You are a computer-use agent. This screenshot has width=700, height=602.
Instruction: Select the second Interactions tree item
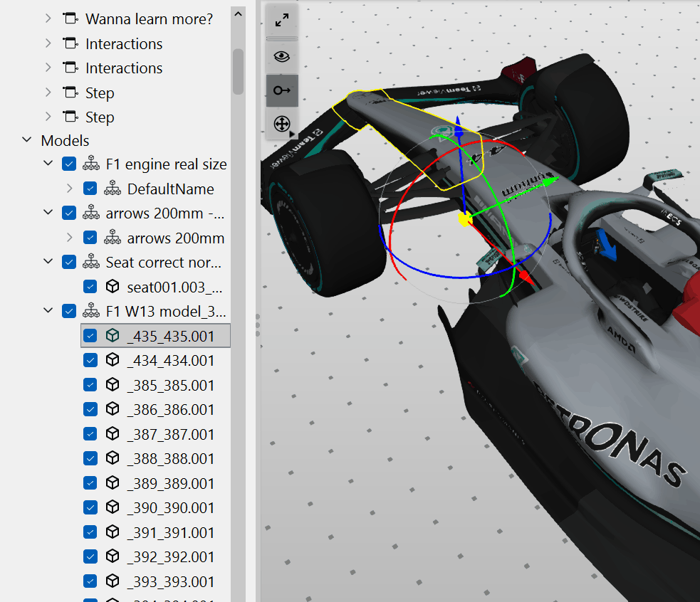pos(124,68)
